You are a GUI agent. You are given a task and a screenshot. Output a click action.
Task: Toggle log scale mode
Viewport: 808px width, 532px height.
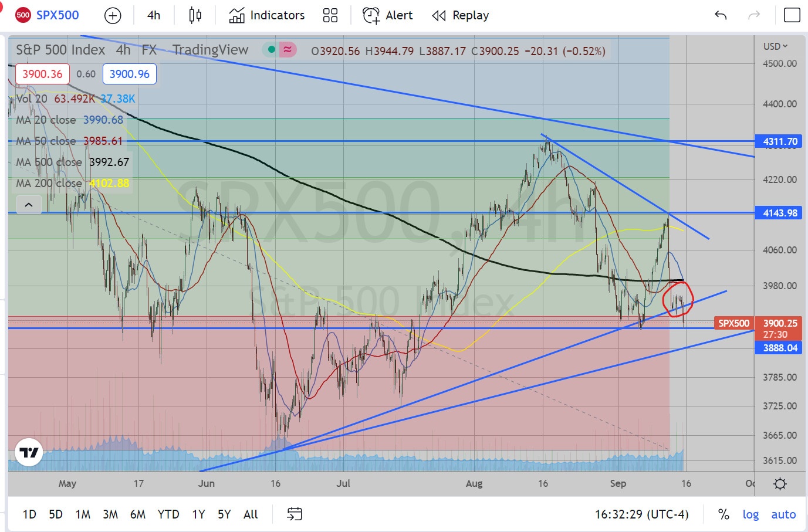coord(750,514)
